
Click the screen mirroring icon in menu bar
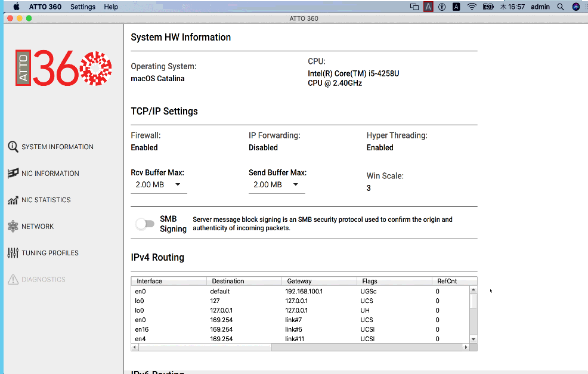[x=414, y=7]
